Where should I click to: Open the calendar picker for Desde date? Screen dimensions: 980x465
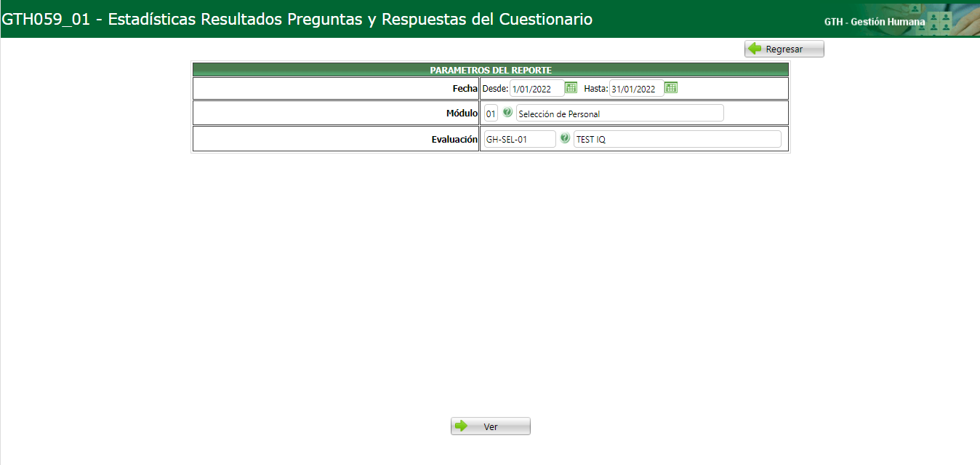(x=571, y=87)
